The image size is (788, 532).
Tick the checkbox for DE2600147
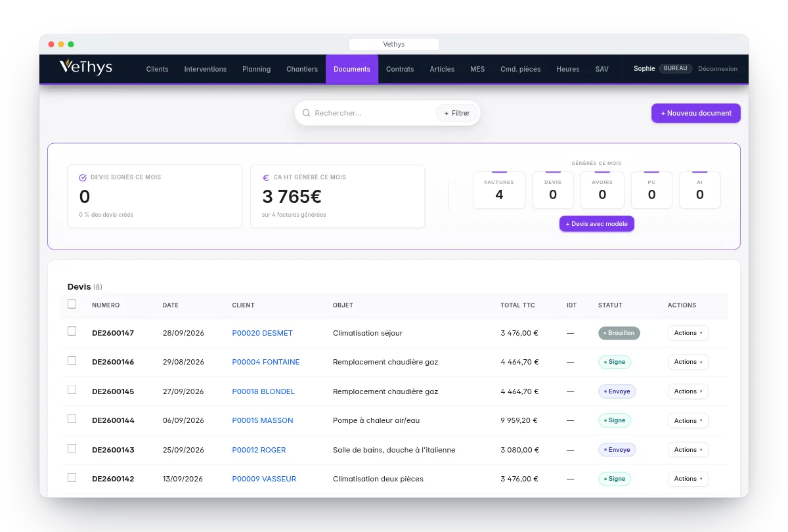pos(72,332)
